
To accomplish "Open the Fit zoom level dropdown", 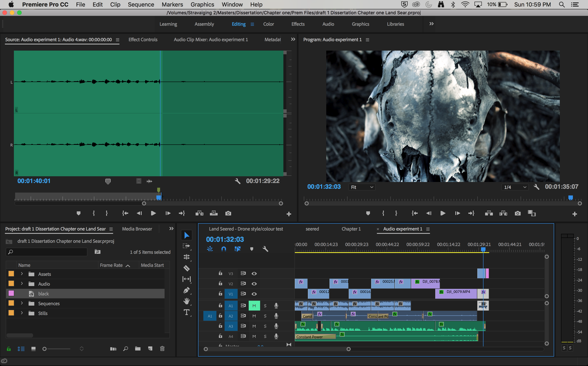I will click(362, 187).
